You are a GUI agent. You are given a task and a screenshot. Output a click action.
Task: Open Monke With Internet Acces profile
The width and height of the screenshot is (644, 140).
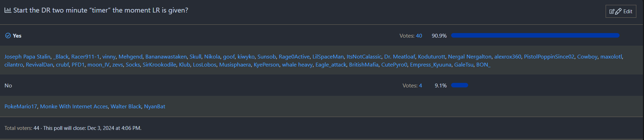point(74,107)
